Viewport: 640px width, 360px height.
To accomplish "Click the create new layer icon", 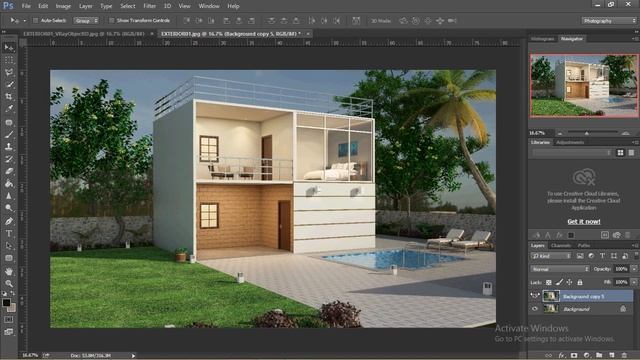I will point(611,356).
